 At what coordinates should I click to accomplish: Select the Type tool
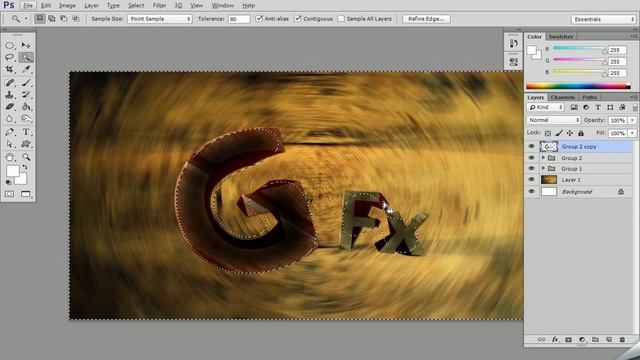26,132
